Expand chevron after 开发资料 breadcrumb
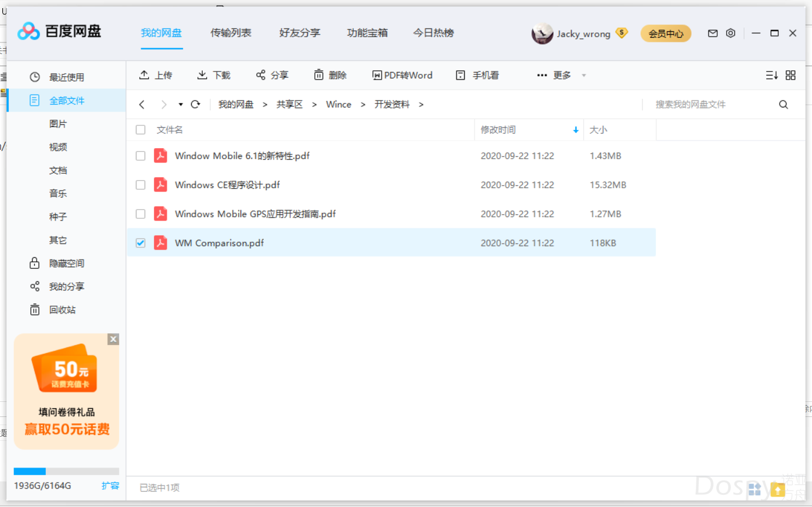 tap(421, 105)
